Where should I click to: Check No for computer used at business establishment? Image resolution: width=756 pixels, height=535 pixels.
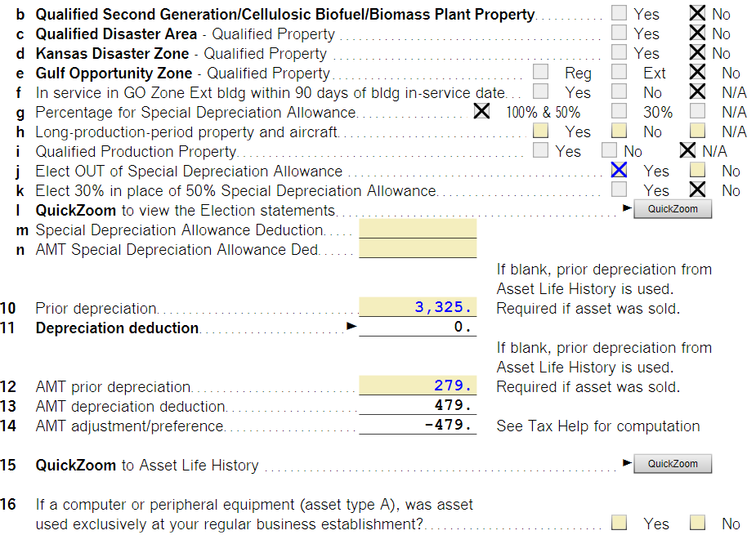(697, 524)
